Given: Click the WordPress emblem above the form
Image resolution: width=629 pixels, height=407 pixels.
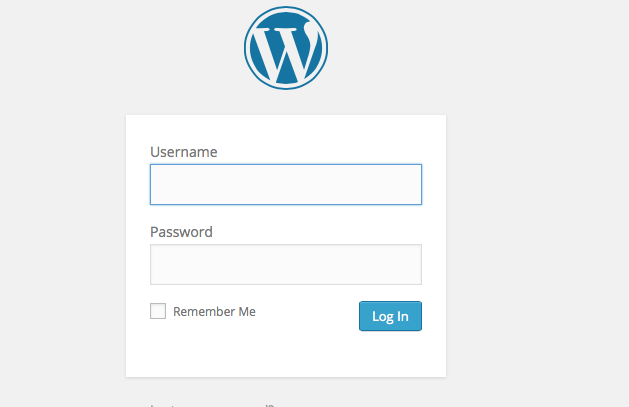Looking at the screenshot, I should point(286,47).
